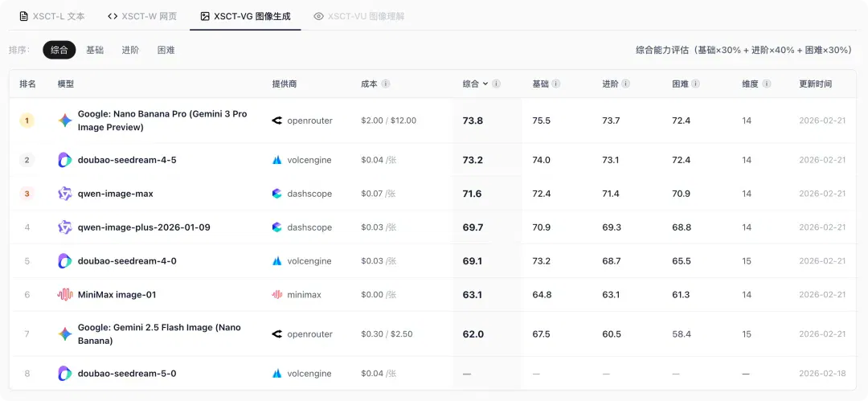The width and height of the screenshot is (868, 401).
Task: Click the 2026-02-18 update date
Action: tap(822, 374)
